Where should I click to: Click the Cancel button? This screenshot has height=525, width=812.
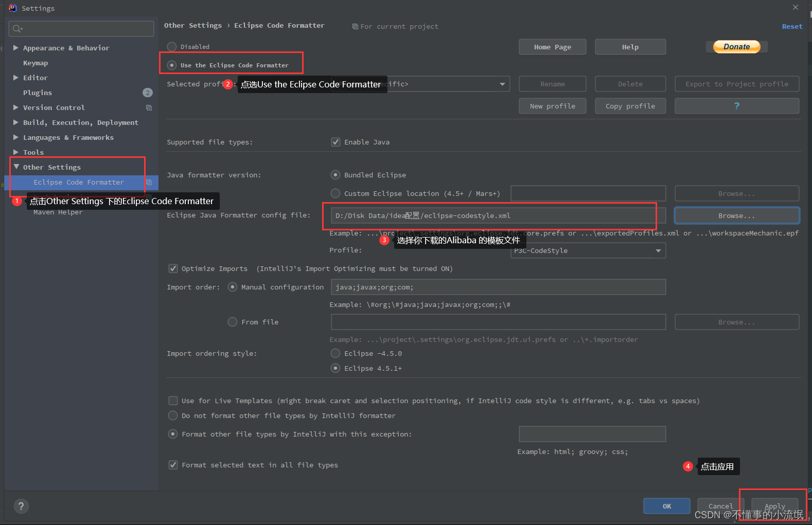(720, 506)
